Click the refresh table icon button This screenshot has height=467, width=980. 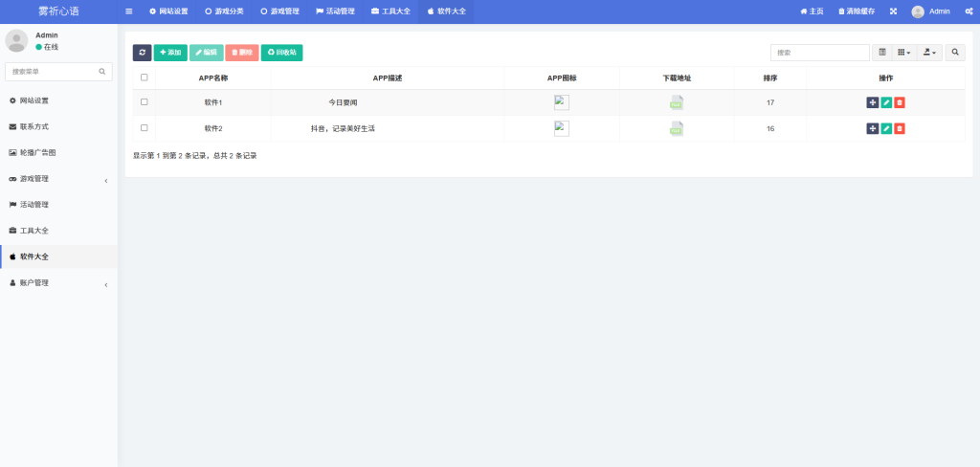(142, 53)
